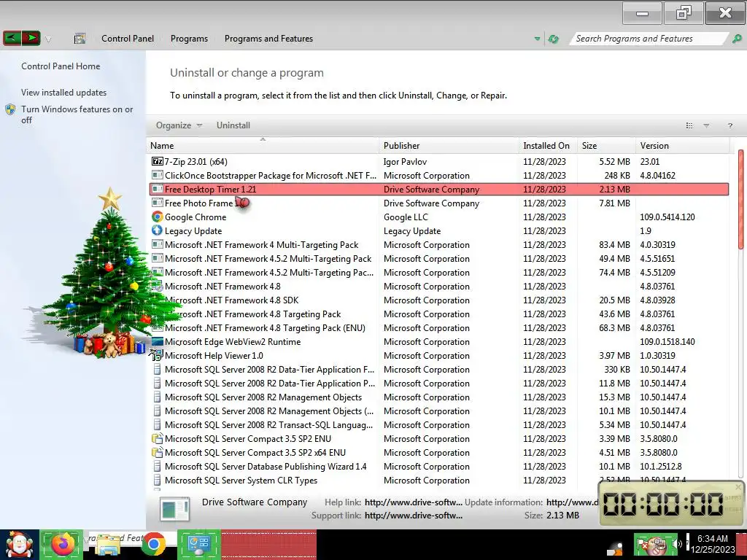Click the Control Panel icon in address bar

tap(80, 39)
